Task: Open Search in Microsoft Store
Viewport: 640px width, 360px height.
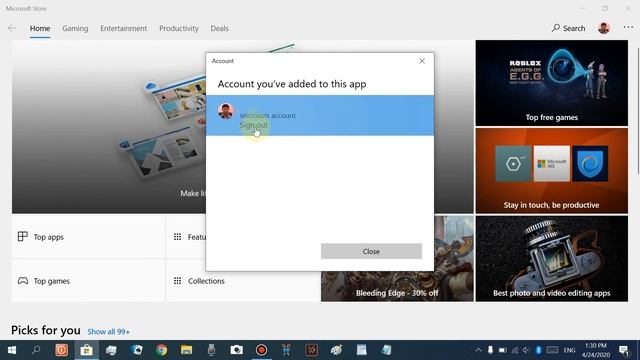Action: 569,28
